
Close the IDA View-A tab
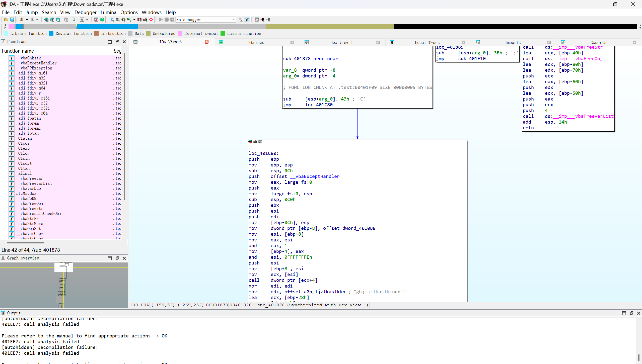(x=207, y=42)
